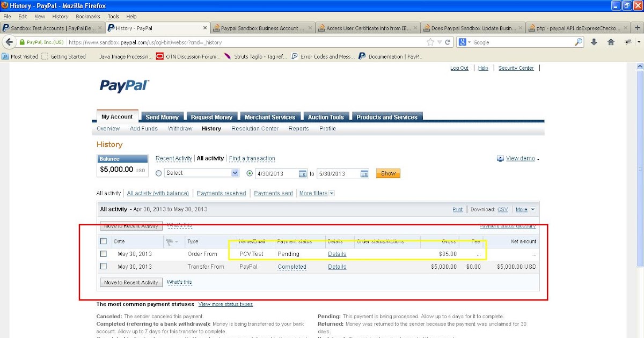Image resolution: width=644 pixels, height=338 pixels.
Task: Select the date range radio button
Action: point(250,173)
